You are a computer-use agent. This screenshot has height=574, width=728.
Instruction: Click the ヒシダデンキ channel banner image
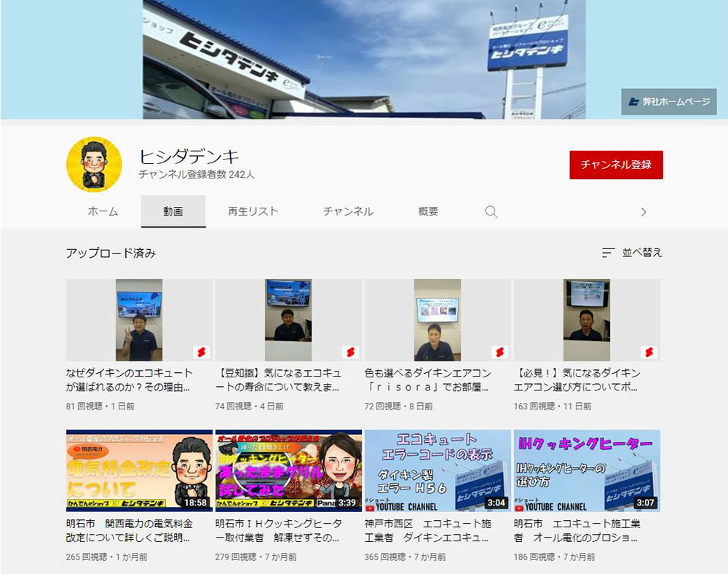point(364,60)
